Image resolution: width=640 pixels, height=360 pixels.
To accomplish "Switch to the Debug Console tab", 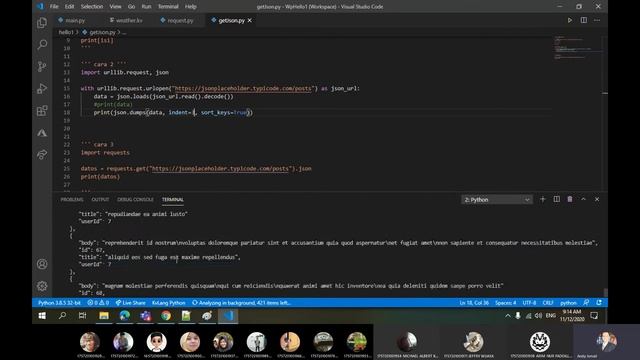I will pos(135,200).
